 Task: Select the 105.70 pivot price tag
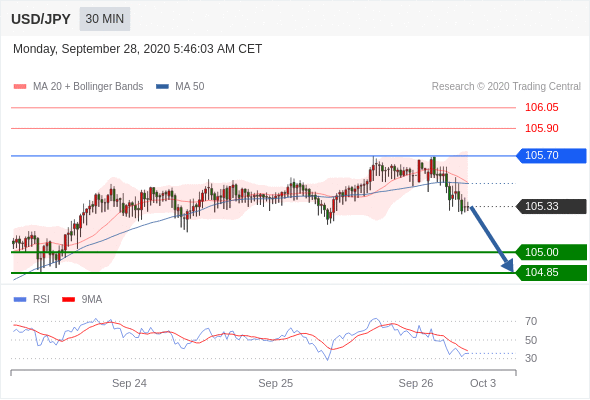pyautogui.click(x=551, y=155)
